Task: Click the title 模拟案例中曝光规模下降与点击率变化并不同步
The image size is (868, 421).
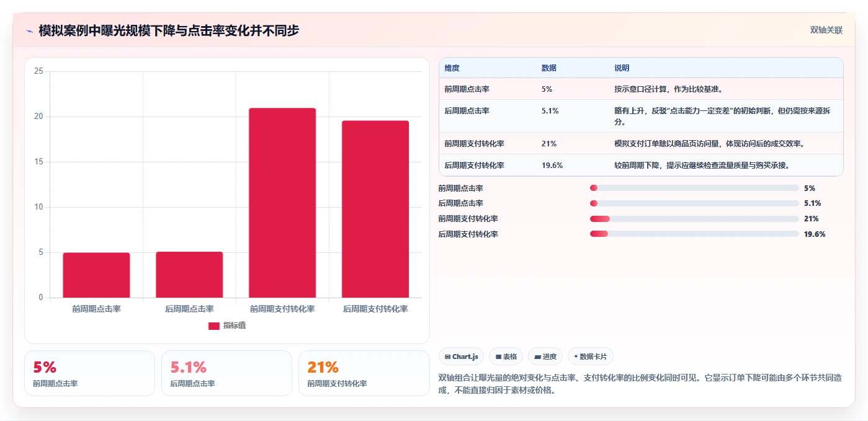Action: 169,30
